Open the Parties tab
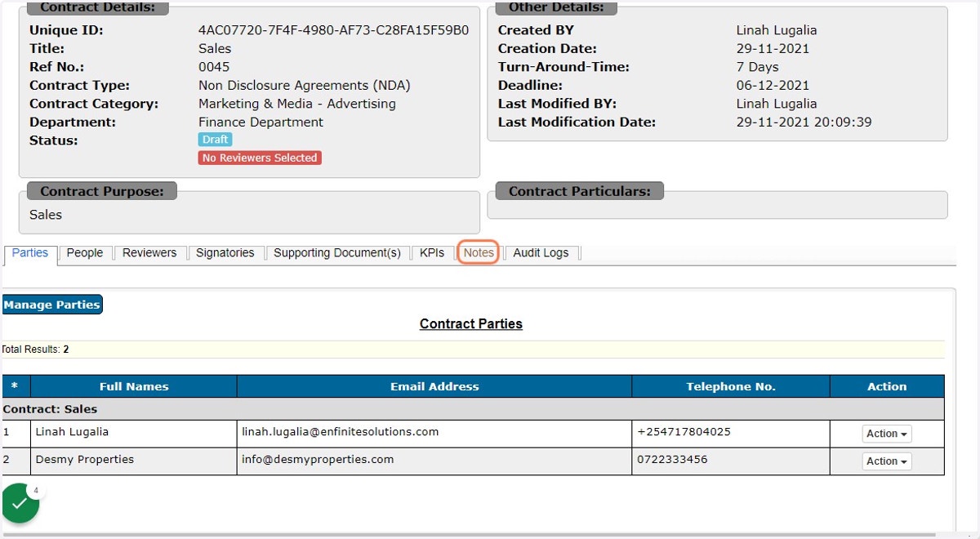 point(30,253)
